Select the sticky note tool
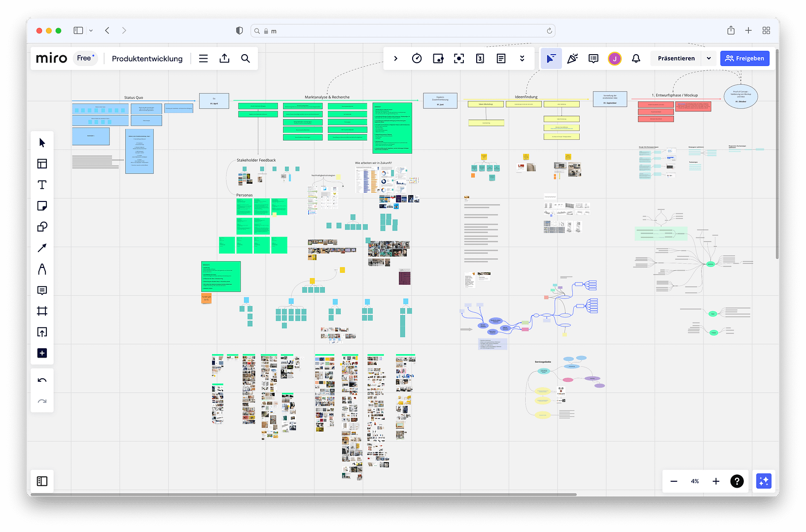Screen dimensions: 806x532 [x=42, y=205]
